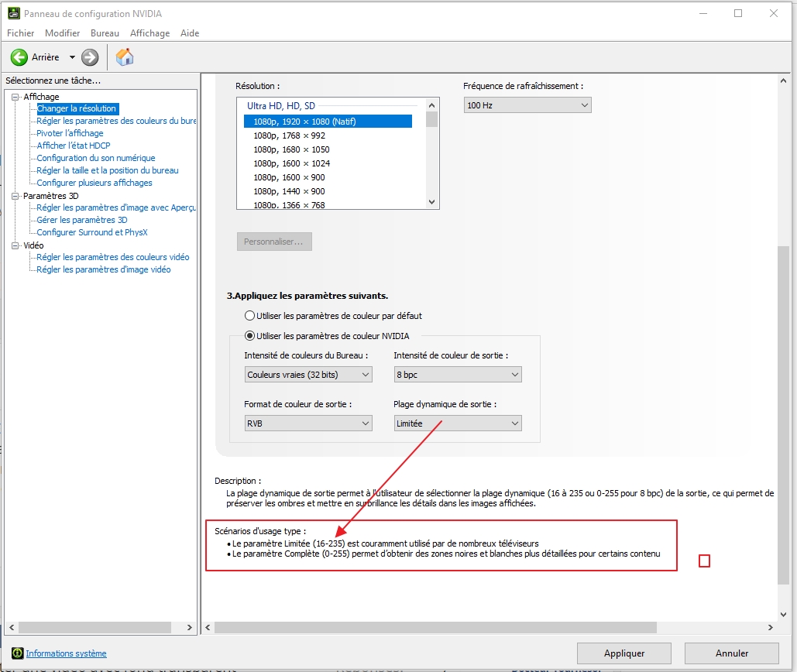Image resolution: width=797 pixels, height=672 pixels.
Task: Open Afficher l'état HDCP task
Action: pyautogui.click(x=74, y=146)
